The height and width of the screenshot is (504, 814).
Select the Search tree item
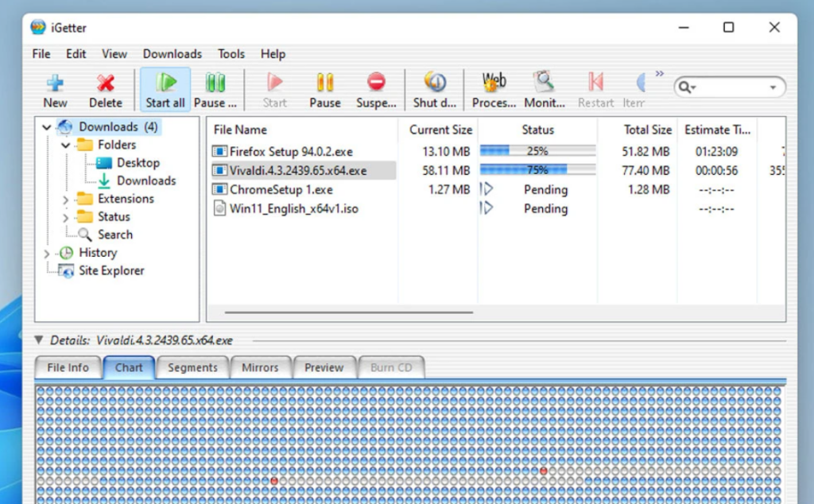click(115, 235)
